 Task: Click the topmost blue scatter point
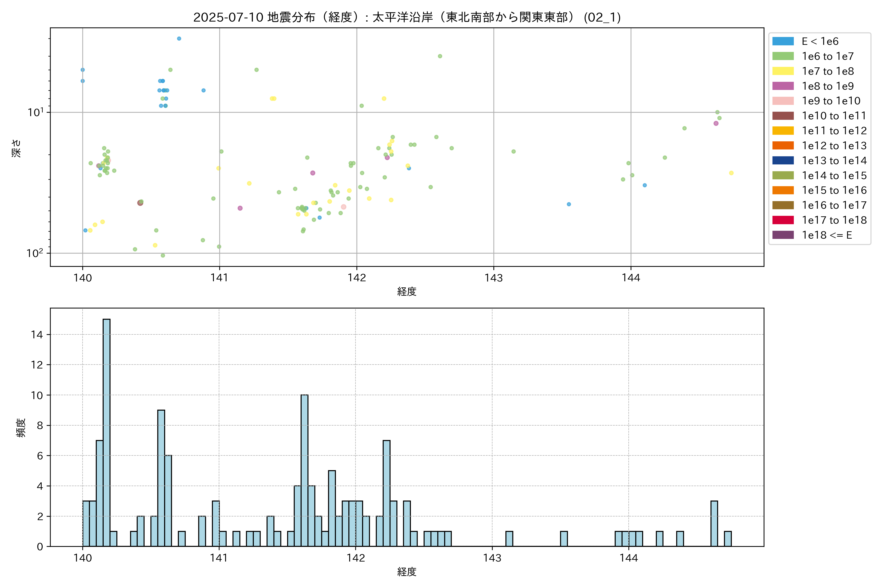(179, 39)
